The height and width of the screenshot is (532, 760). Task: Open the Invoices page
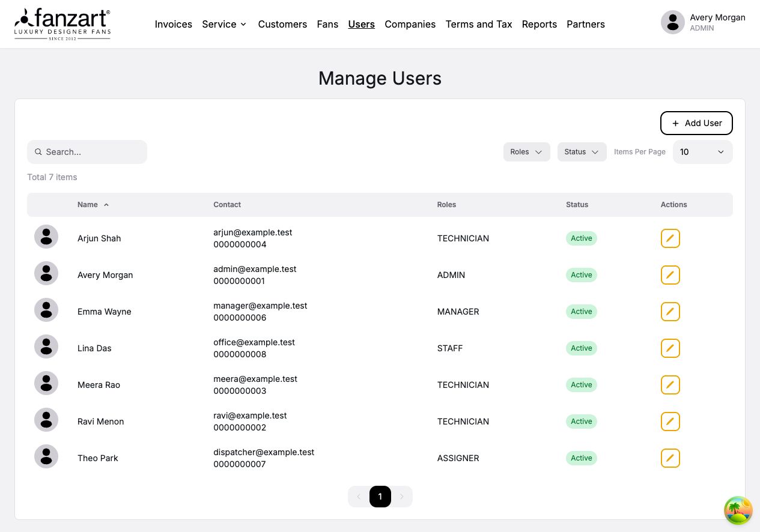coord(174,24)
